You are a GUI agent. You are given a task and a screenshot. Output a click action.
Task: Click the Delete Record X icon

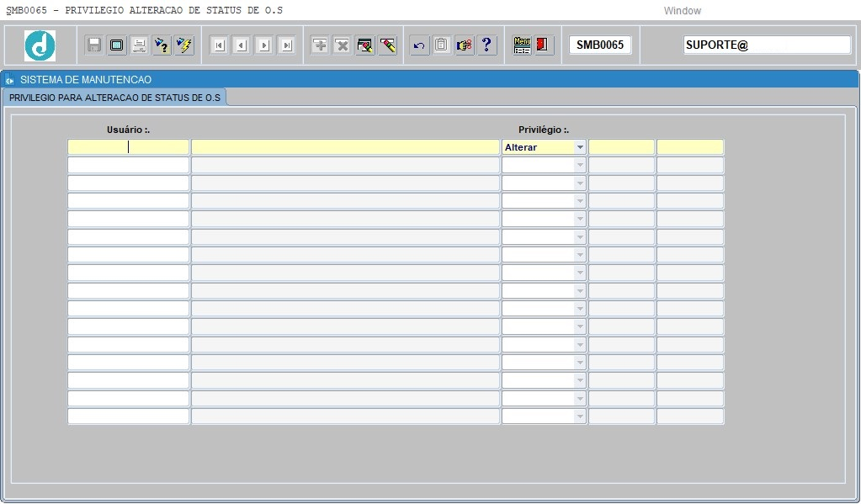click(x=342, y=45)
